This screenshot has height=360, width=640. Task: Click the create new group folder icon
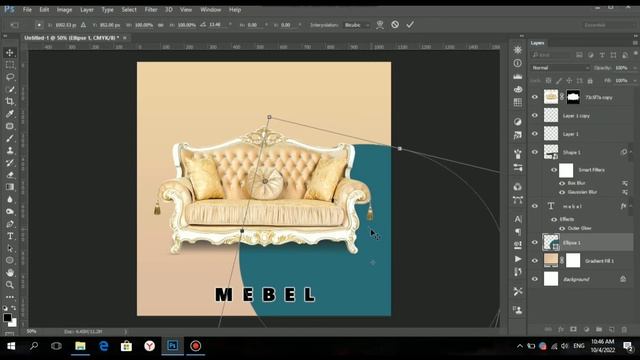point(599,329)
